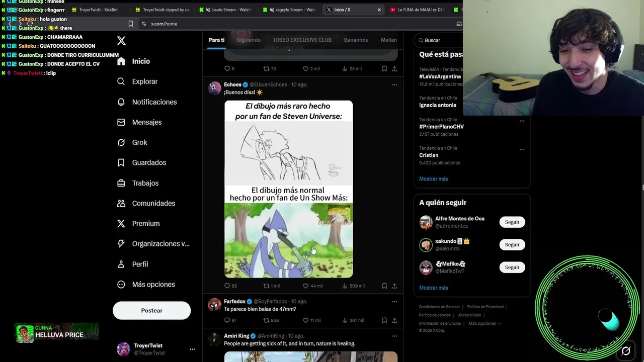Viewport: 644px width, 362px height.
Task: Open TroyerTwist account menu dots
Action: [192, 349]
